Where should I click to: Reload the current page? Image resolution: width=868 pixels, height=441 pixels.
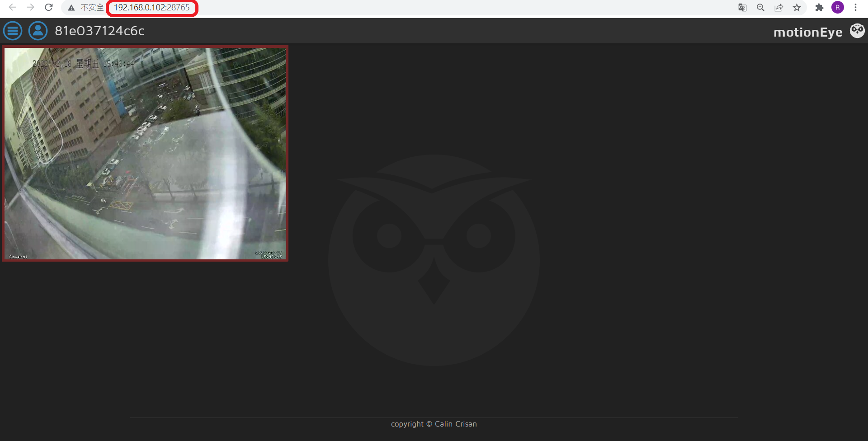coord(49,7)
